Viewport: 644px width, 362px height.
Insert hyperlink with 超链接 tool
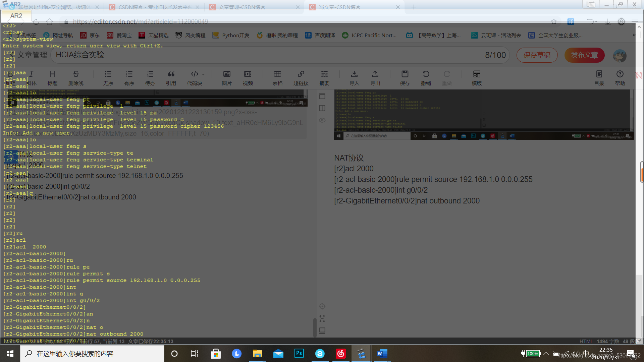pyautogui.click(x=301, y=78)
